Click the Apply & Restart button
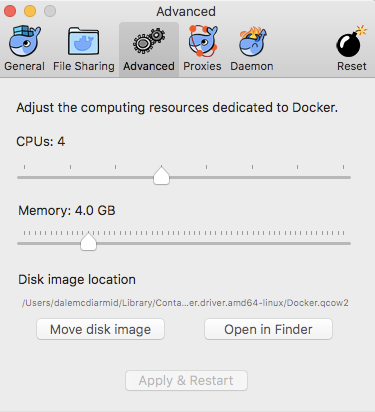 coord(186,380)
